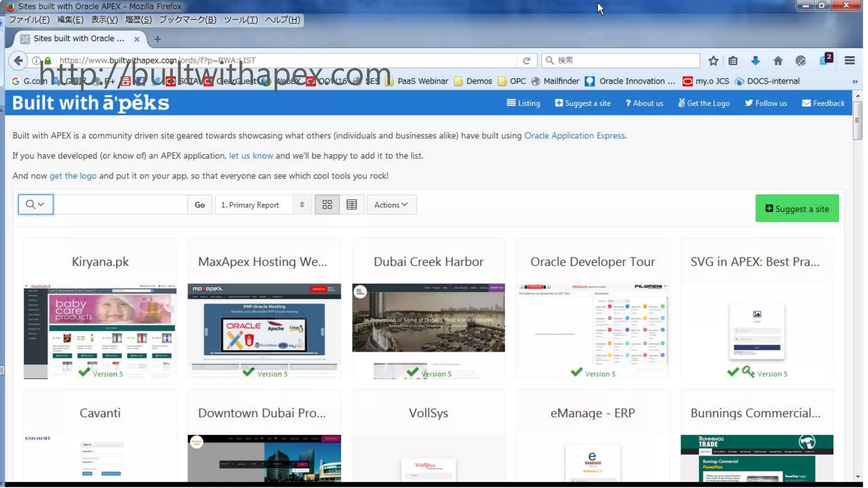The image size is (868, 488).
Task: Follow the Oracle Application Express link
Action: 574,136
